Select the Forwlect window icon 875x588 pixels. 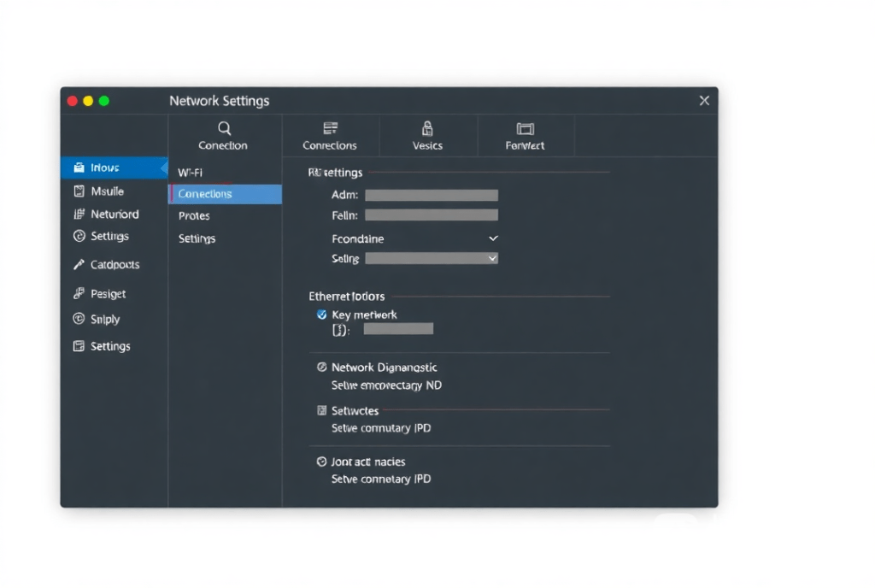(x=526, y=129)
